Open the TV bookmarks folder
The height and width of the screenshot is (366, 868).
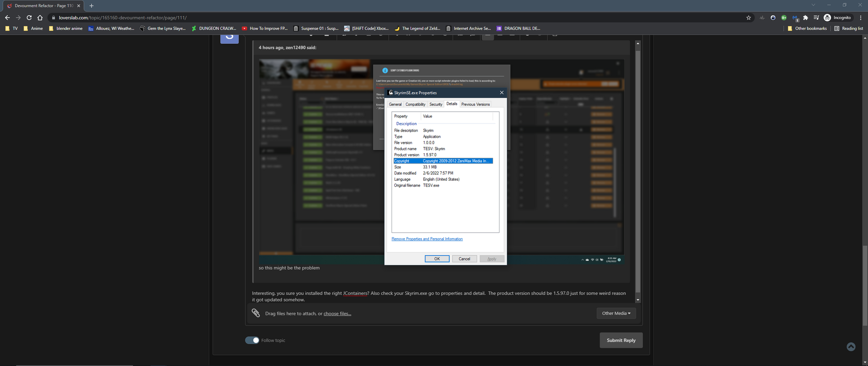(11, 28)
